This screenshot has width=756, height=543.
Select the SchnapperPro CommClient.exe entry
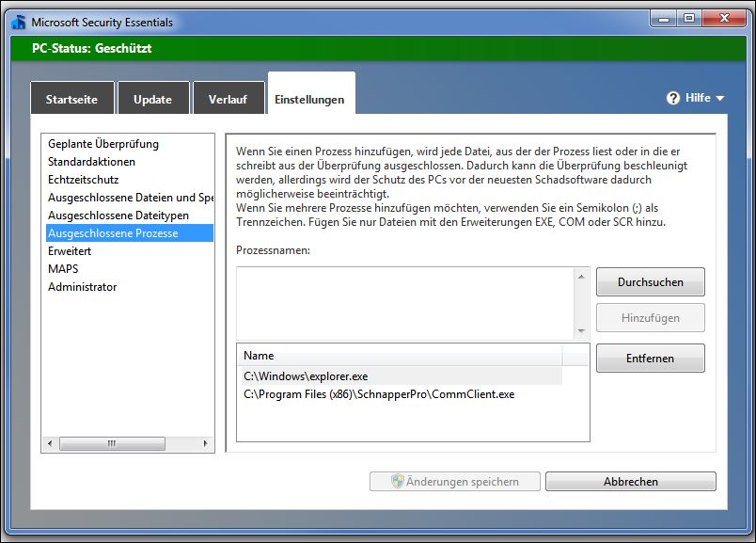point(379,394)
